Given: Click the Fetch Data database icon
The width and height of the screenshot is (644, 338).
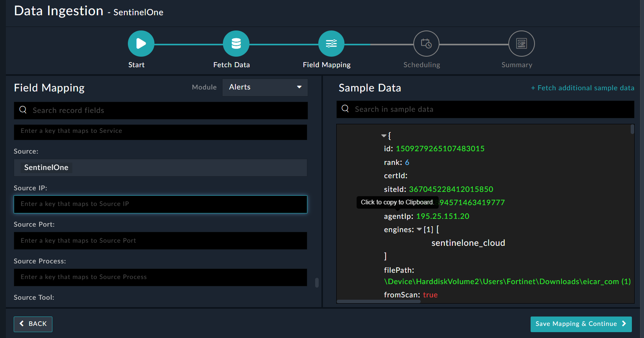Looking at the screenshot, I should tap(236, 43).
